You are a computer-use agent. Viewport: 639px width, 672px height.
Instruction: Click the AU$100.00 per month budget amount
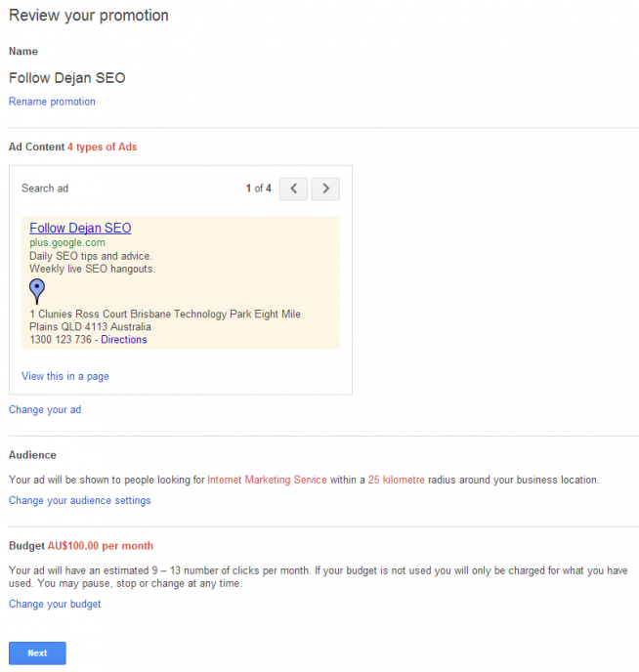(x=101, y=546)
